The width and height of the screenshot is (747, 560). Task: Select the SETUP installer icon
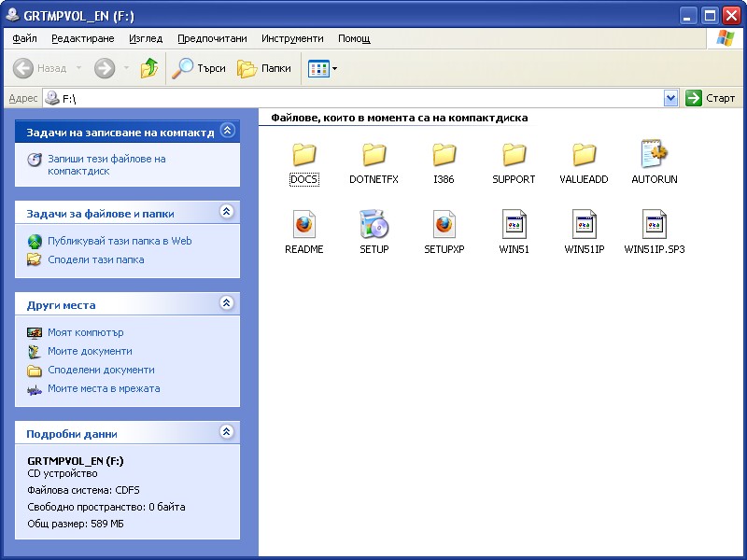point(374,223)
